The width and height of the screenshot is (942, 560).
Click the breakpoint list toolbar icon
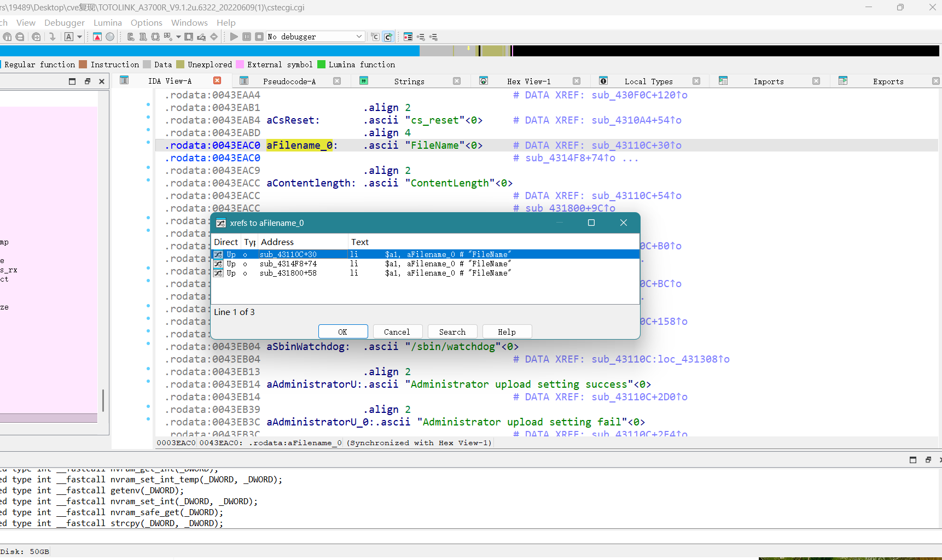(x=408, y=37)
